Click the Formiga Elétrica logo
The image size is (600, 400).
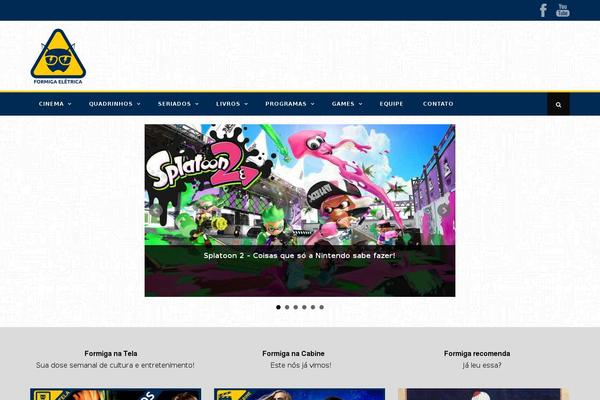pos(58,57)
